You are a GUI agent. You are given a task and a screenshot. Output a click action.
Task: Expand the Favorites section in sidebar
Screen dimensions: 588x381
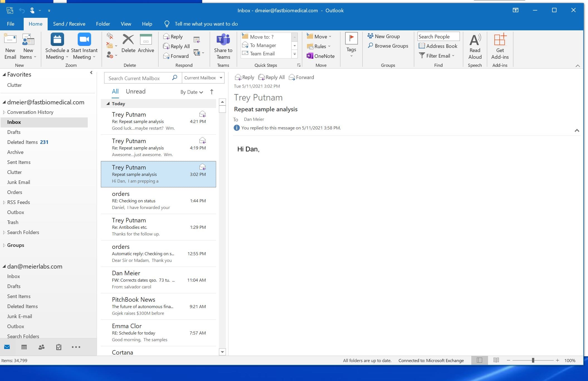(x=4, y=74)
